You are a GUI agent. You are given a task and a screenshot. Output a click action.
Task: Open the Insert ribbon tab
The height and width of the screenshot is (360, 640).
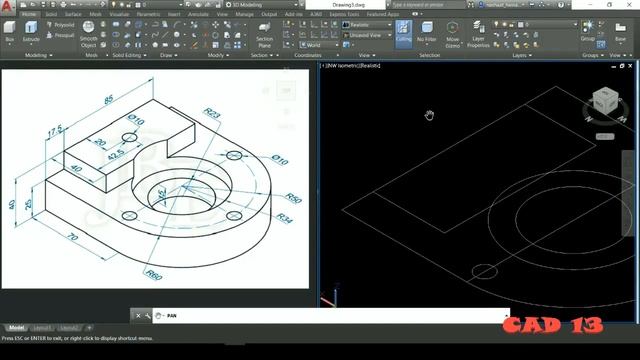174,14
